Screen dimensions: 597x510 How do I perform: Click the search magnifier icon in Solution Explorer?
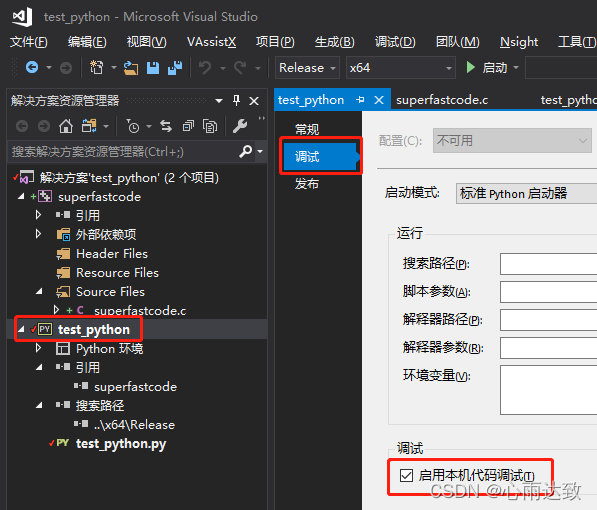246,152
